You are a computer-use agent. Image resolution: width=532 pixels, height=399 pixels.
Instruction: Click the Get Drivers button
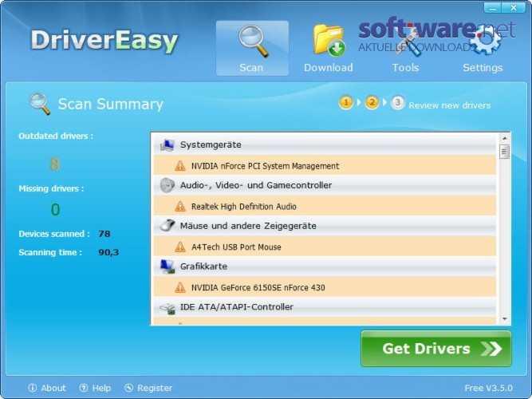point(436,349)
